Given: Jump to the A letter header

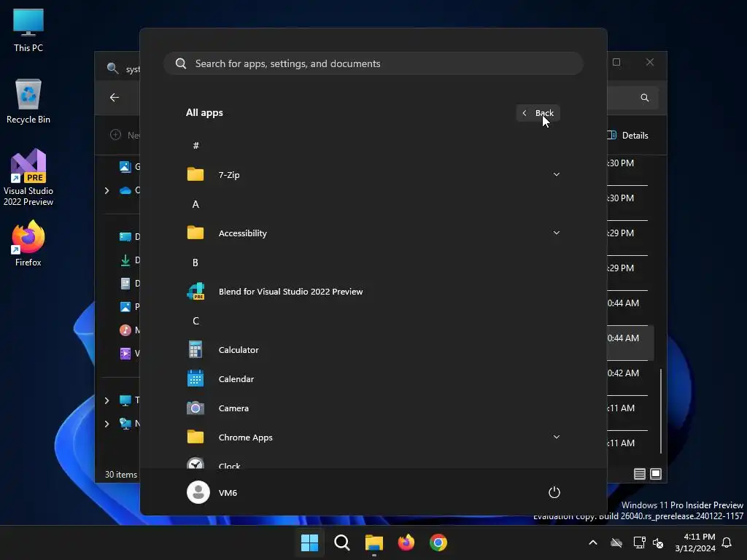Looking at the screenshot, I should tap(196, 204).
